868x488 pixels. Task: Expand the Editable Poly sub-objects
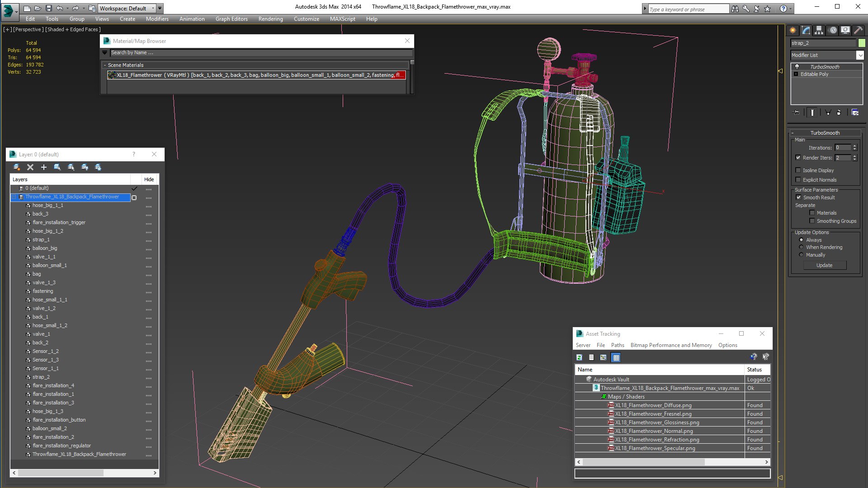point(796,74)
